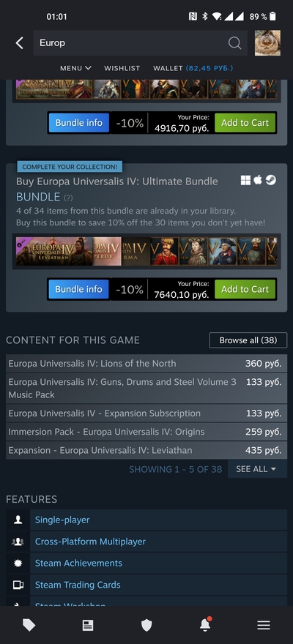This screenshot has width=293, height=644.
Task: Expand the MENU dropdown
Action: [x=75, y=68]
